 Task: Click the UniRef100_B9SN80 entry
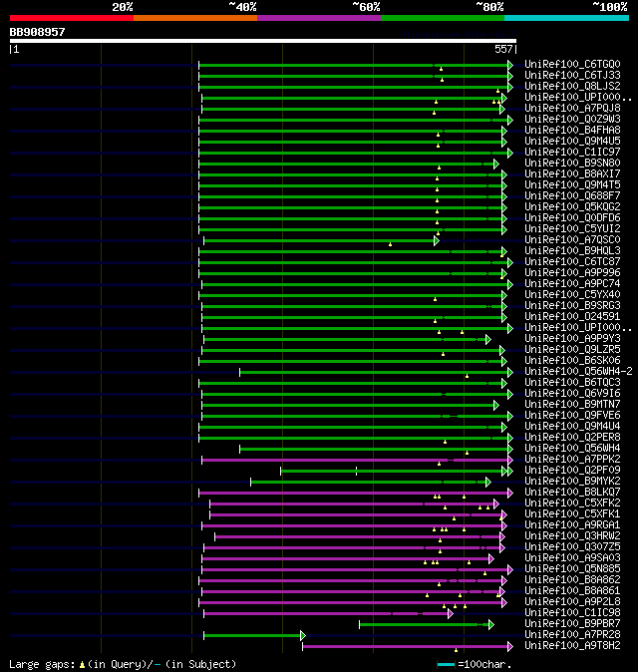pyautogui.click(x=572, y=163)
